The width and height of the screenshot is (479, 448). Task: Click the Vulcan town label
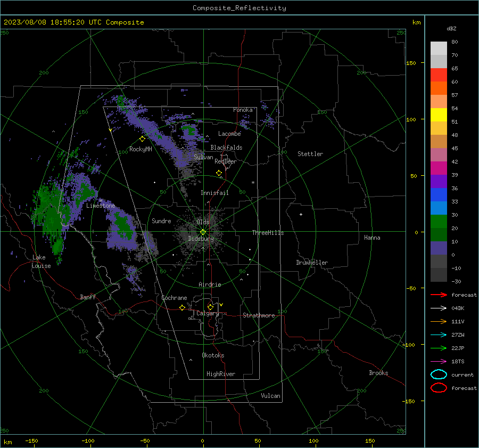[270, 396]
